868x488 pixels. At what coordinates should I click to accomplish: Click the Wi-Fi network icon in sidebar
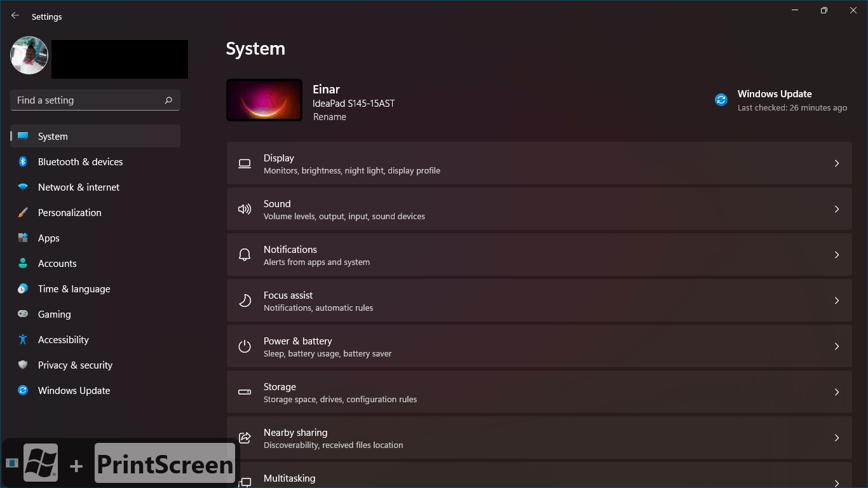click(23, 187)
